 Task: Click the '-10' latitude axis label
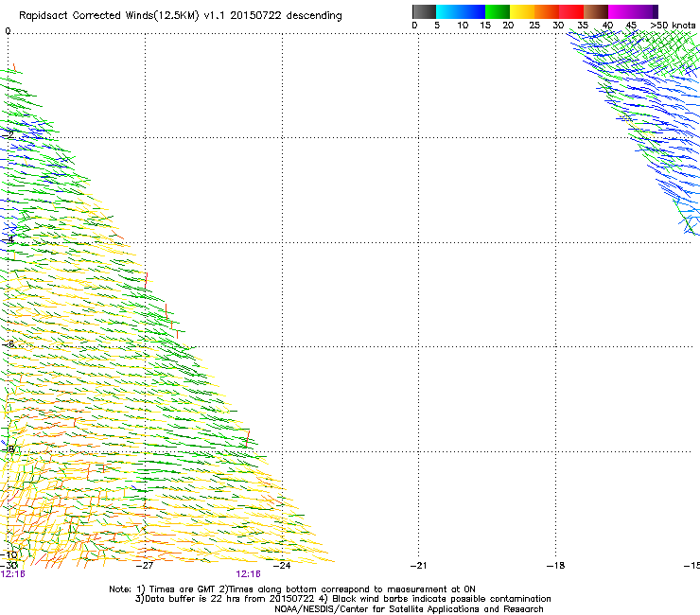[x=9, y=555]
